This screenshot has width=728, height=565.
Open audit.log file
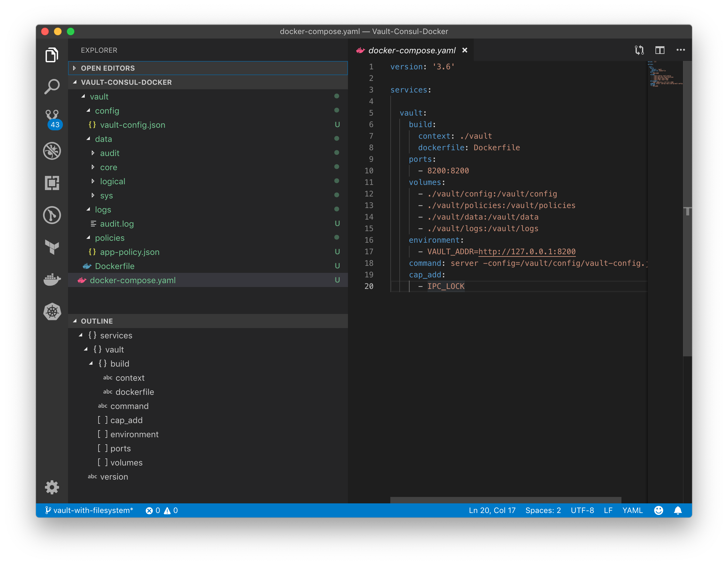coord(208,224)
